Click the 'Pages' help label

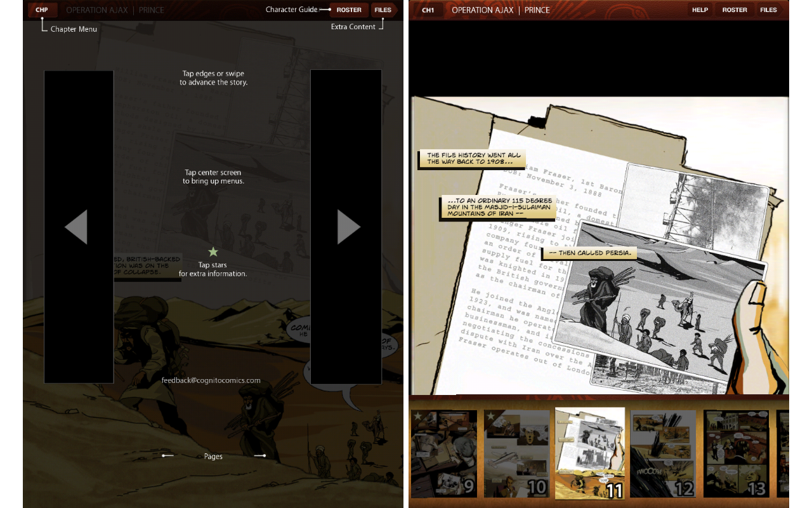coord(213,457)
